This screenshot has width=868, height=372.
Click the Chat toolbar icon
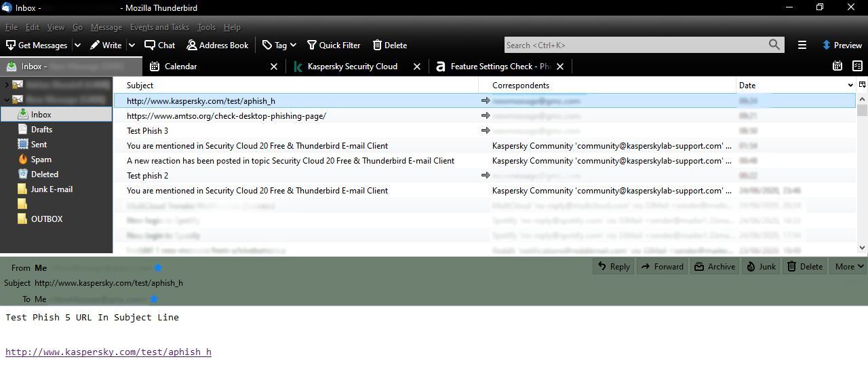(x=159, y=45)
